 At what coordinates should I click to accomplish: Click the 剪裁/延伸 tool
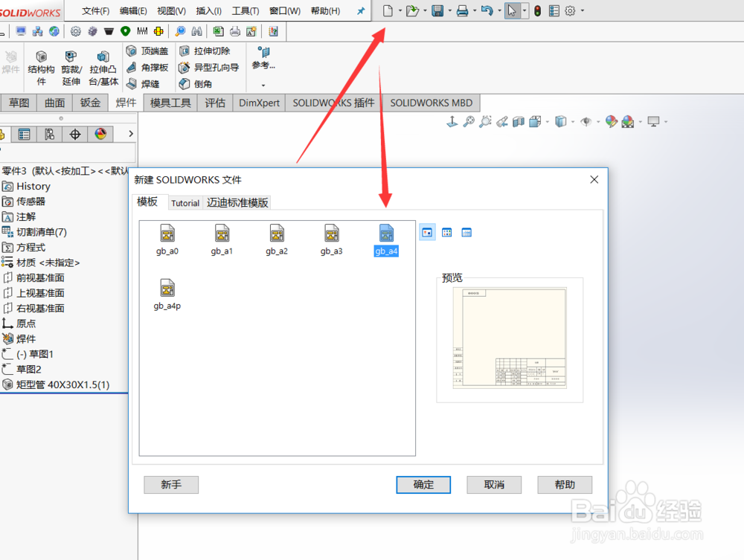point(71,68)
